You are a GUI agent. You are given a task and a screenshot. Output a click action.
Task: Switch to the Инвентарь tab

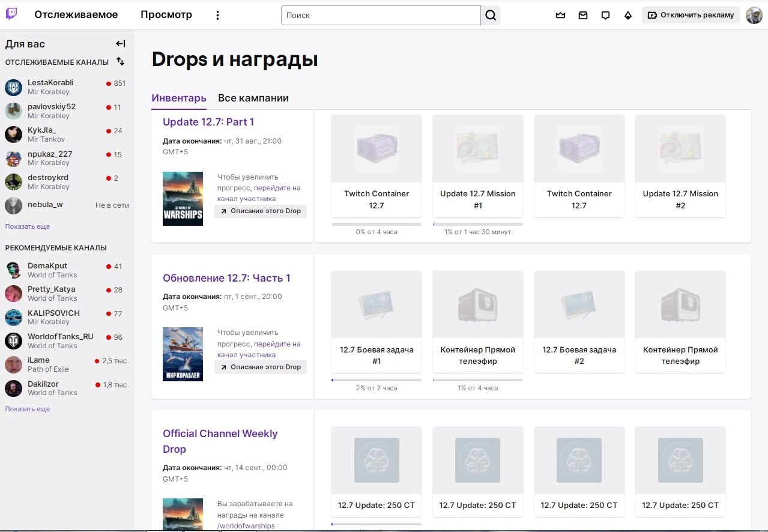click(x=179, y=98)
